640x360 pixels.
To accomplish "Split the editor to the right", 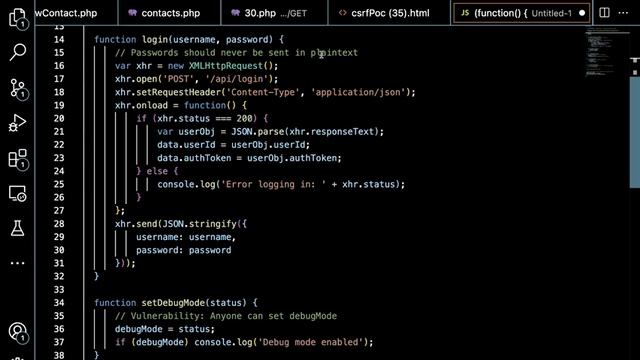I will click(604, 13).
